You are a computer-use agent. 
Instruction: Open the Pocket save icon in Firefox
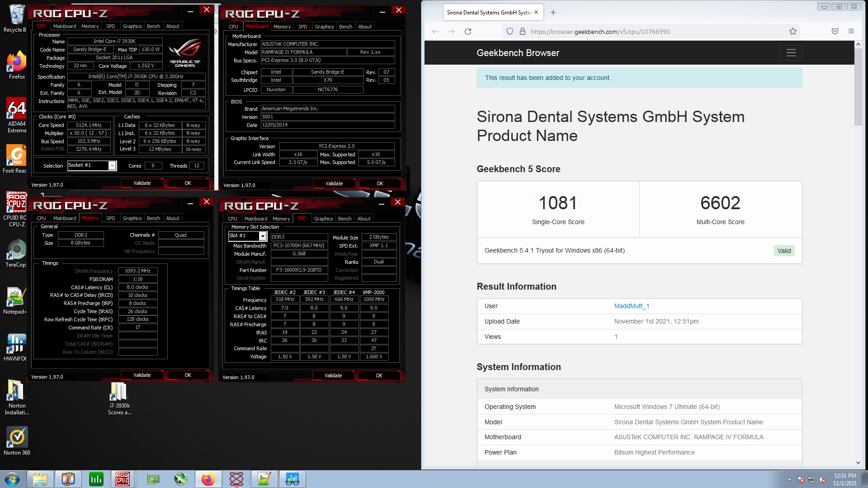(835, 32)
